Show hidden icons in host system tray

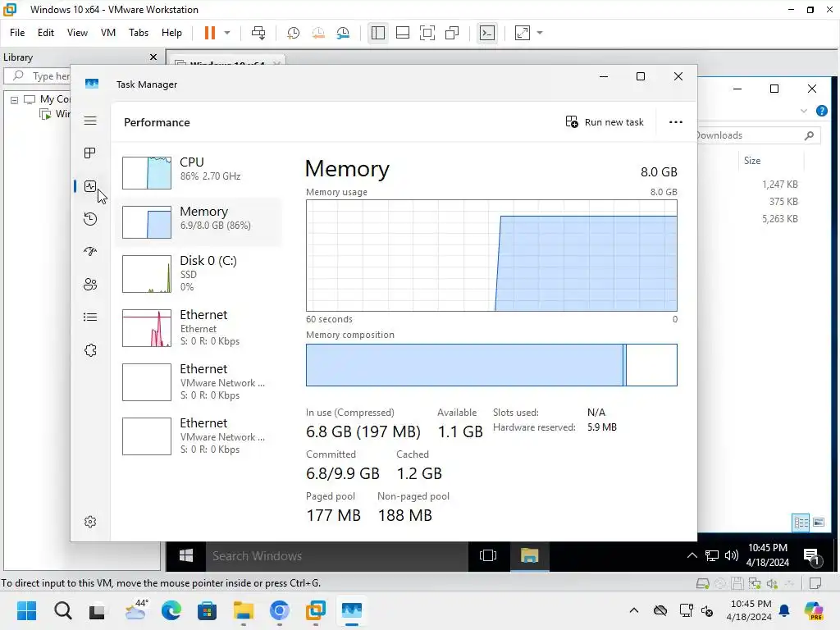tap(634, 610)
